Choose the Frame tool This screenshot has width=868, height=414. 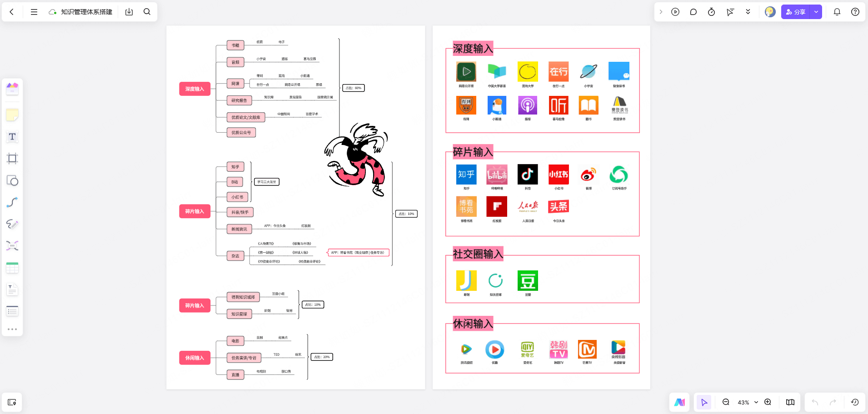(x=12, y=159)
